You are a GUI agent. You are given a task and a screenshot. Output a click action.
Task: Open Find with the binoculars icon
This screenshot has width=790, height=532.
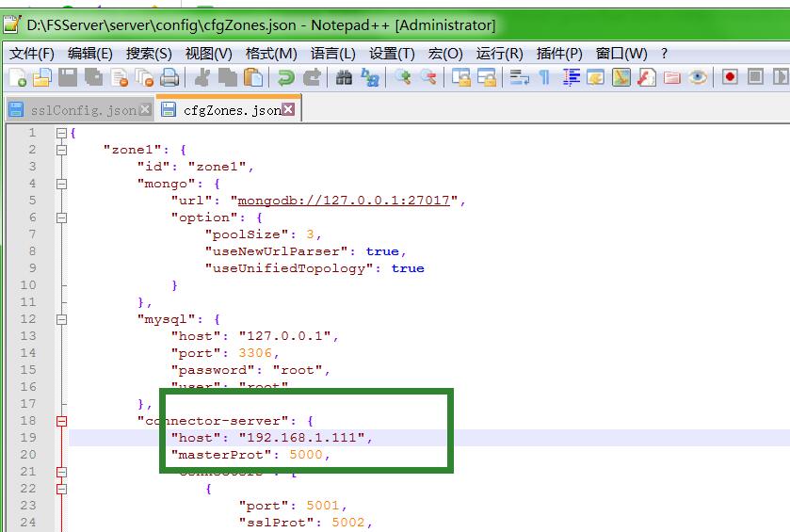click(x=345, y=77)
